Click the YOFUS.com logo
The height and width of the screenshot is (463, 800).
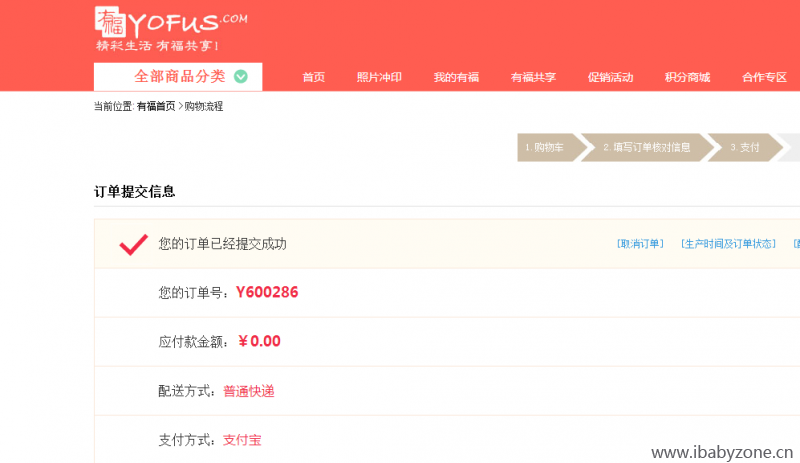(171, 29)
